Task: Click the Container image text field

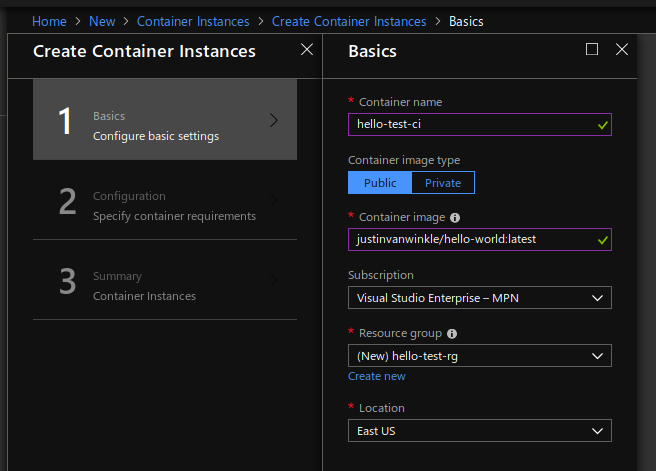Action: 470,240
